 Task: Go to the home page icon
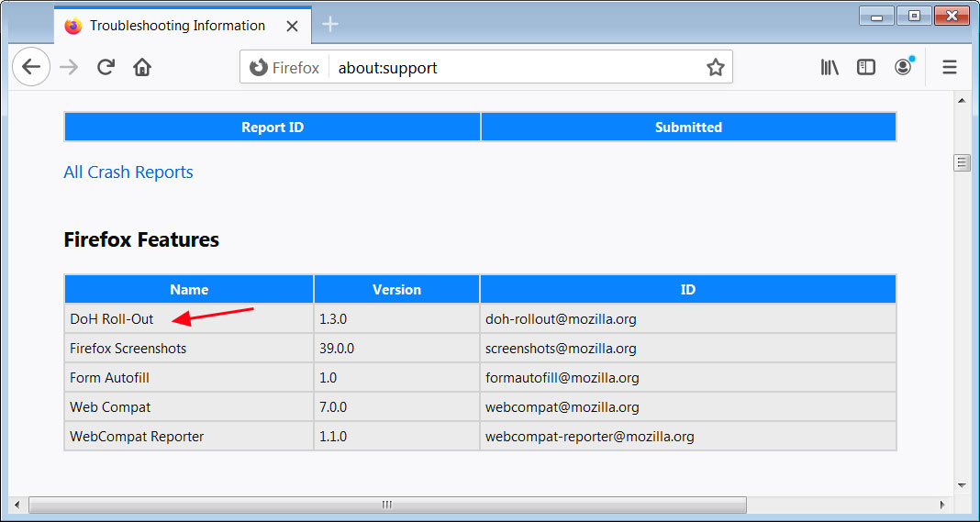click(x=142, y=67)
